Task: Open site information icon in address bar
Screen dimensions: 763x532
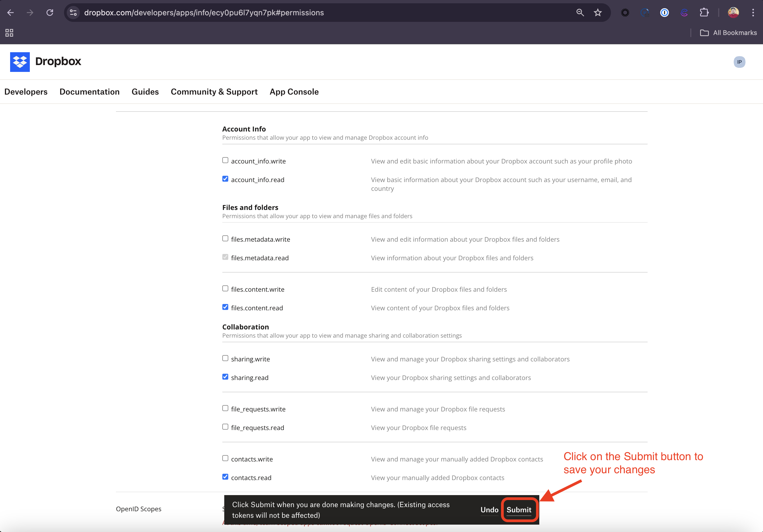Action: click(x=74, y=13)
